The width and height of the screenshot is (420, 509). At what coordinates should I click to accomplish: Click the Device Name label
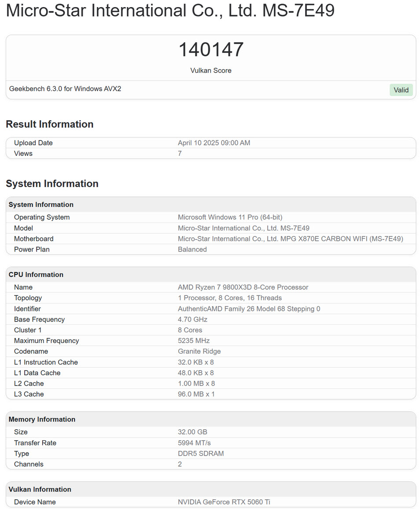click(x=35, y=502)
